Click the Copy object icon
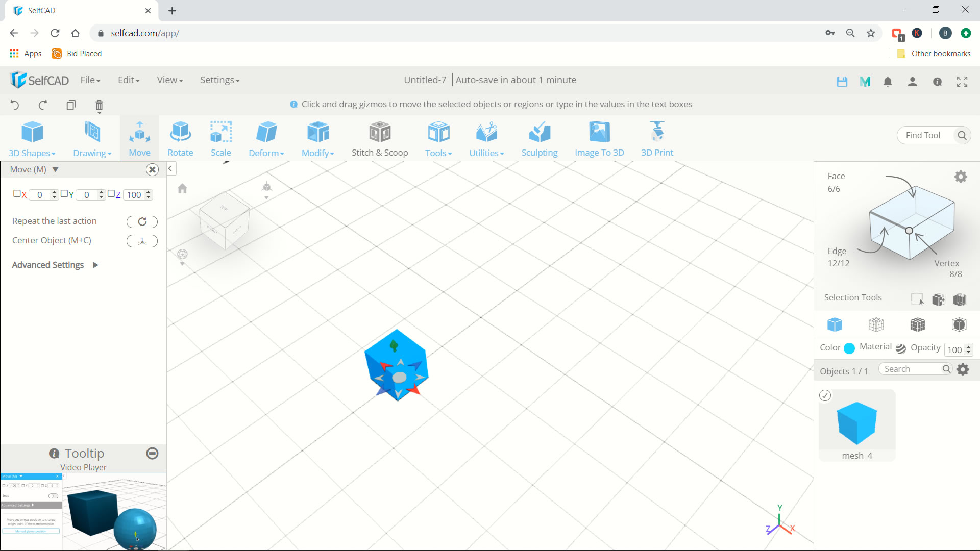The image size is (980, 551). click(x=71, y=105)
